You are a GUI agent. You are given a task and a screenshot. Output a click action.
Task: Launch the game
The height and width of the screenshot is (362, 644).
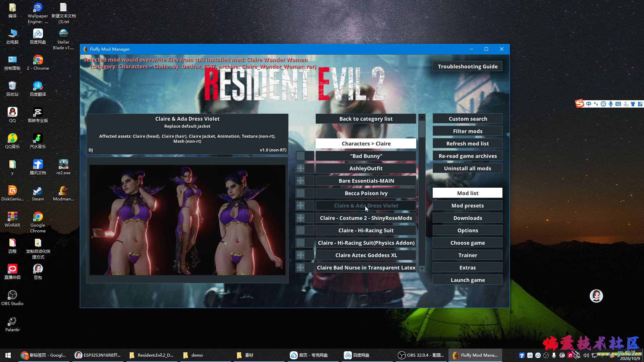468,280
